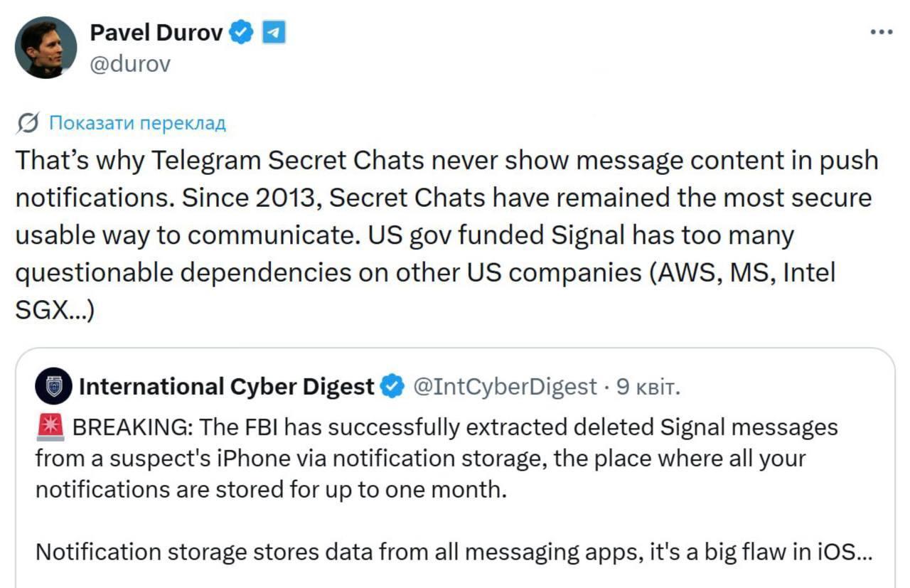Click the "9 квіт." post date
The width and height of the screenshot is (910, 588).
point(648,386)
